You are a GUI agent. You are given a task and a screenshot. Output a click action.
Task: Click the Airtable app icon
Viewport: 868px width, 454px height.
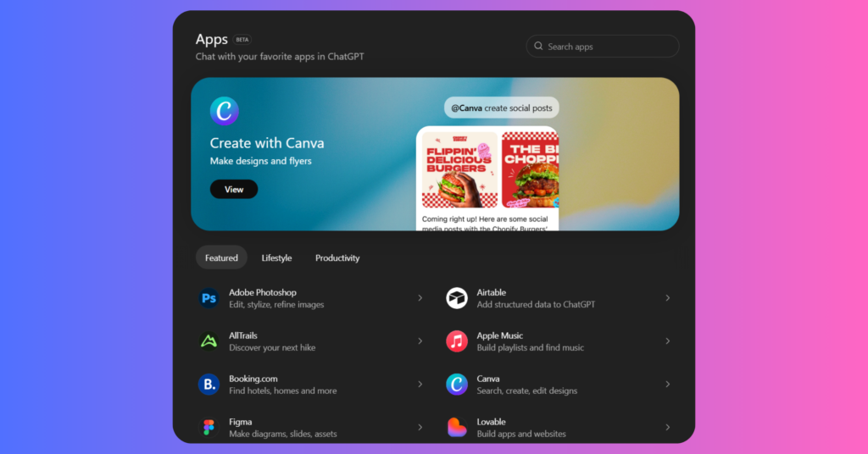457,298
